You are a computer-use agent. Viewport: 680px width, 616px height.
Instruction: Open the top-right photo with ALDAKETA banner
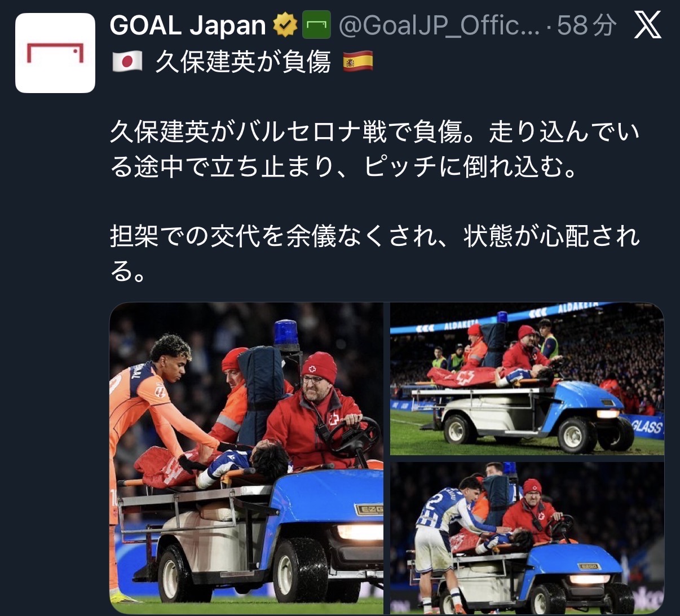pos(527,379)
